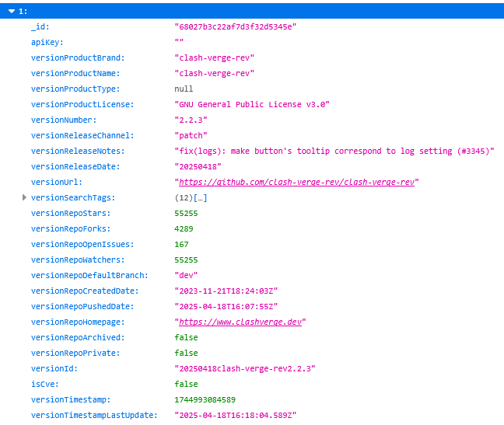Click the versionRepoCreatedDate key

coord(85,291)
